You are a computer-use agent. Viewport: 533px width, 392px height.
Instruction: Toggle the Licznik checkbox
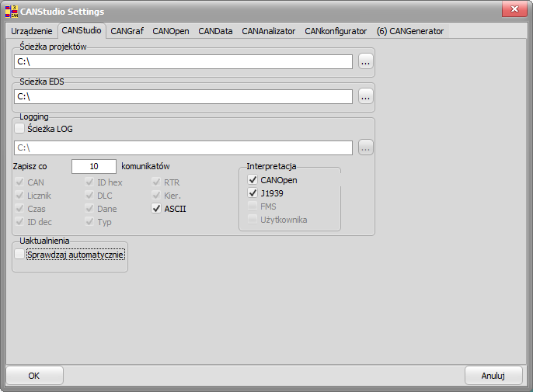(x=19, y=196)
